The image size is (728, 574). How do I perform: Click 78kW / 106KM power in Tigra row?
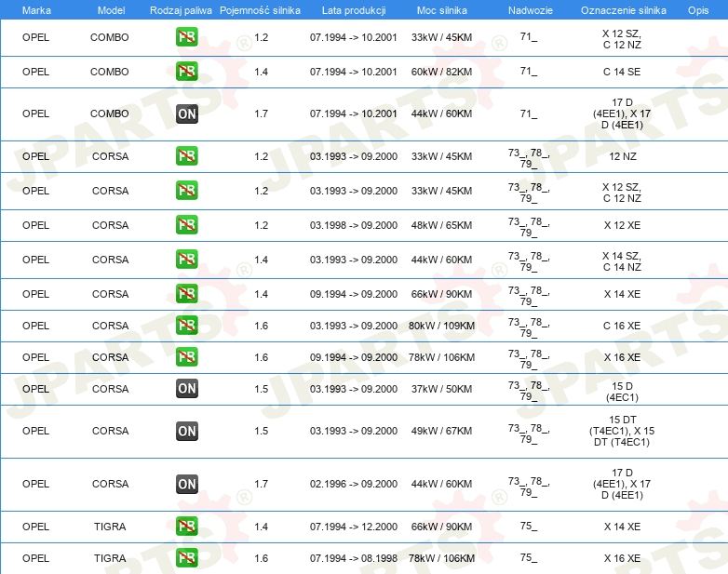pyautogui.click(x=441, y=558)
